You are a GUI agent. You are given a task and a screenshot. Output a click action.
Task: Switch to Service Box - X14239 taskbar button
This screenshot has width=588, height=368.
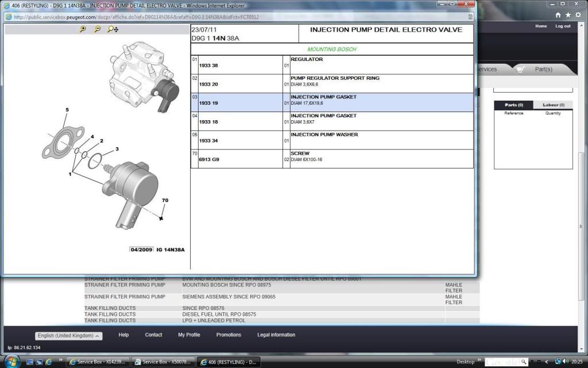99,362
